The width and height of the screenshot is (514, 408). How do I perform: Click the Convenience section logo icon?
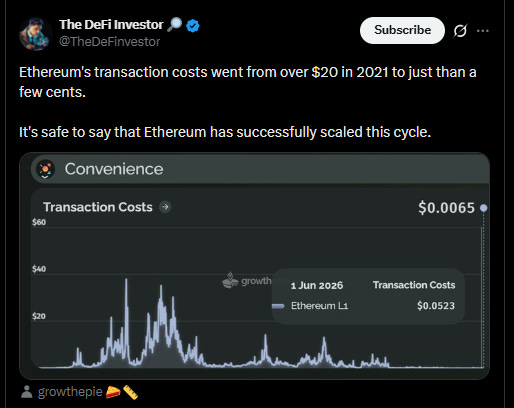[46, 169]
